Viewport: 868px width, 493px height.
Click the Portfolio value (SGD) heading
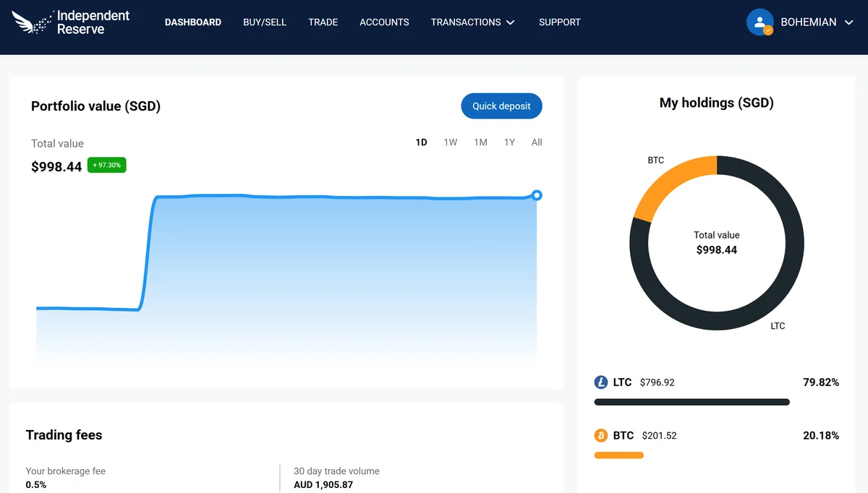pyautogui.click(x=95, y=106)
